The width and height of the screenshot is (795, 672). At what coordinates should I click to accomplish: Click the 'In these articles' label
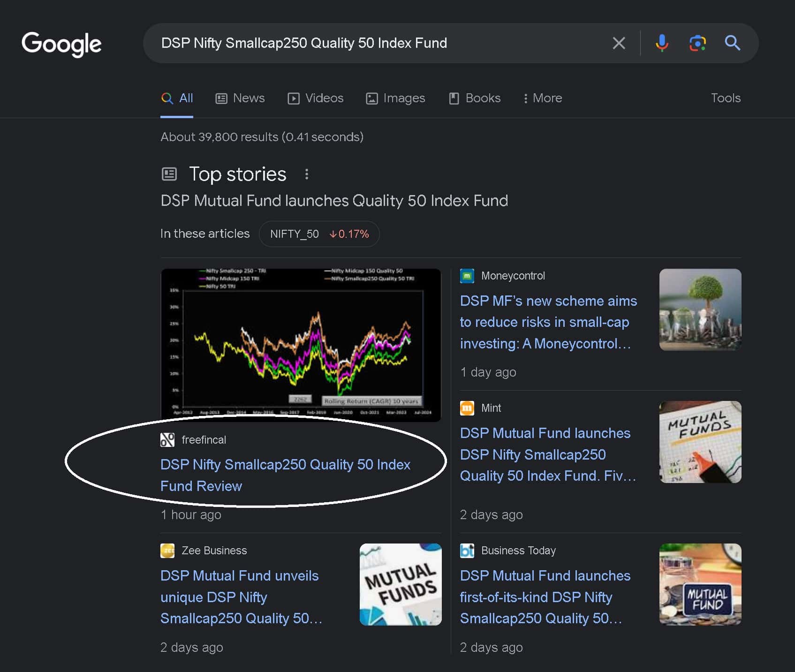point(205,234)
